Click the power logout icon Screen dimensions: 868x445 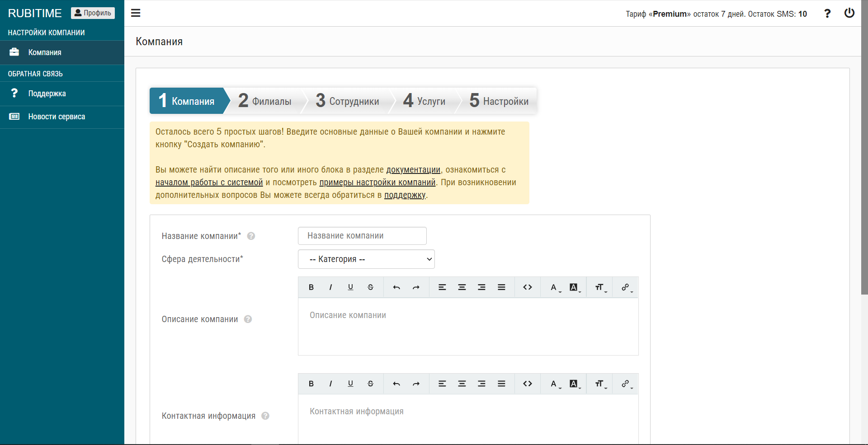(849, 13)
